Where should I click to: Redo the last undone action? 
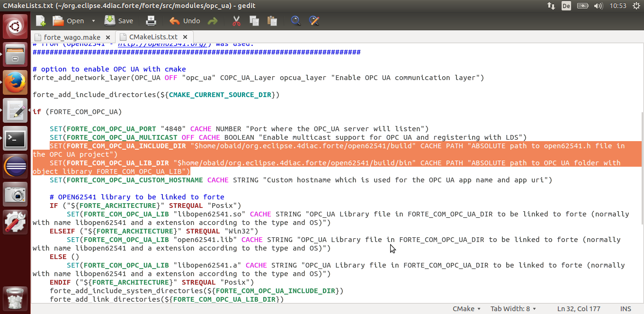pos(213,21)
